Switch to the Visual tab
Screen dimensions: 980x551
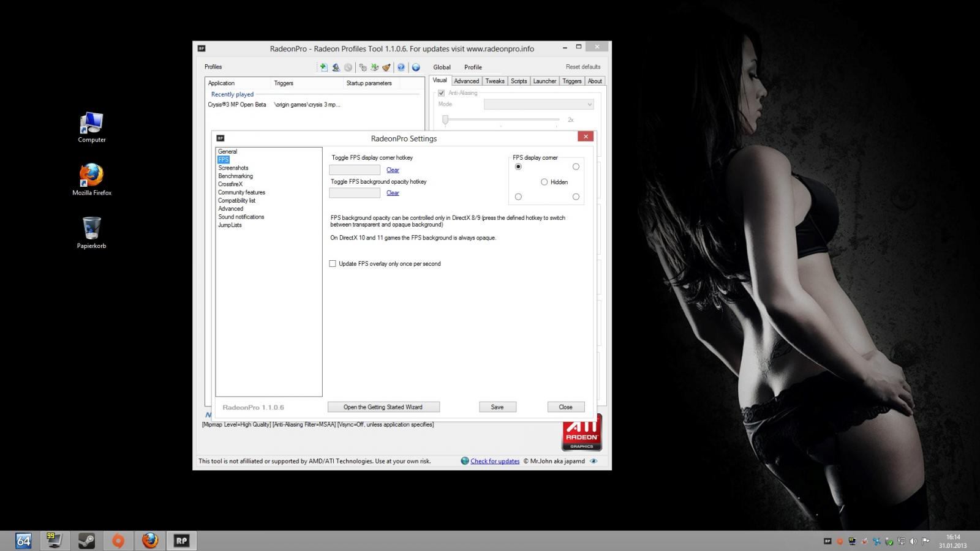click(x=440, y=80)
